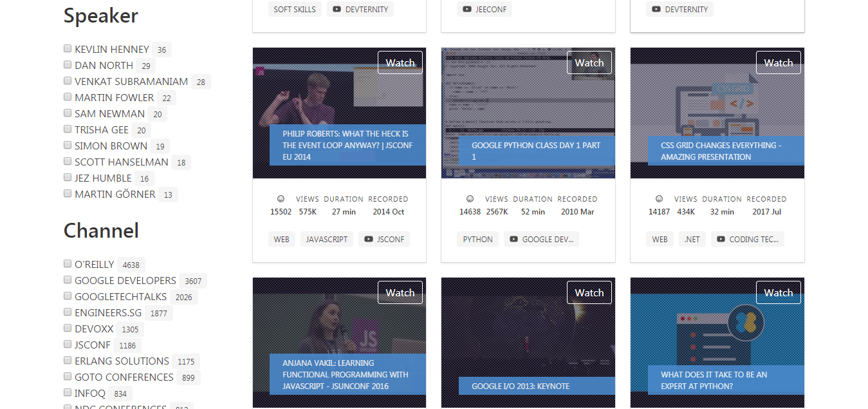Click the "Speaker" section heading

tap(101, 15)
